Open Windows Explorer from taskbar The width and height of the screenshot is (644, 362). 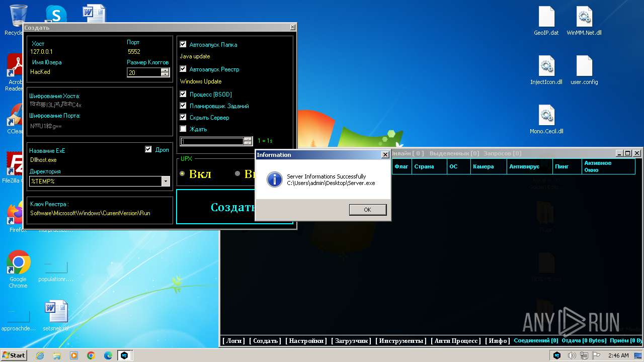click(57, 355)
